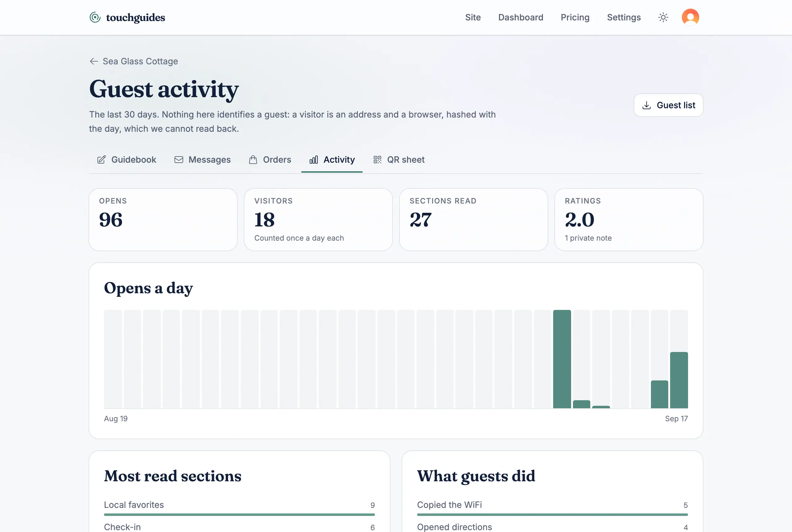Viewport: 792px width, 532px height.
Task: Select the Activity tab
Action: pyautogui.click(x=332, y=160)
